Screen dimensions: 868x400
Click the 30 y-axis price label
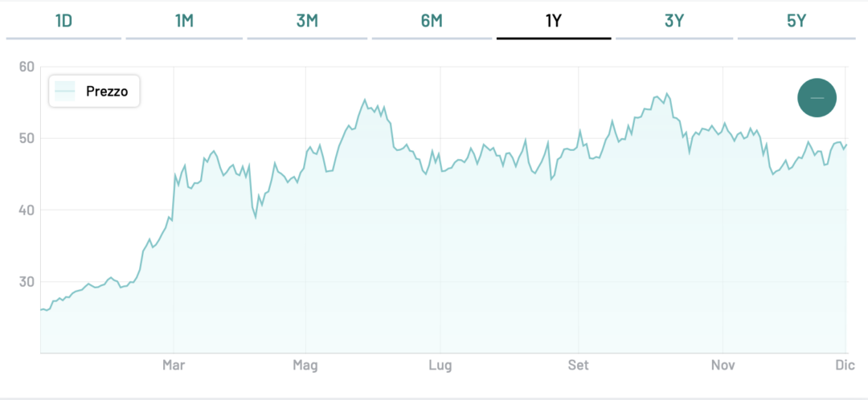[26, 281]
